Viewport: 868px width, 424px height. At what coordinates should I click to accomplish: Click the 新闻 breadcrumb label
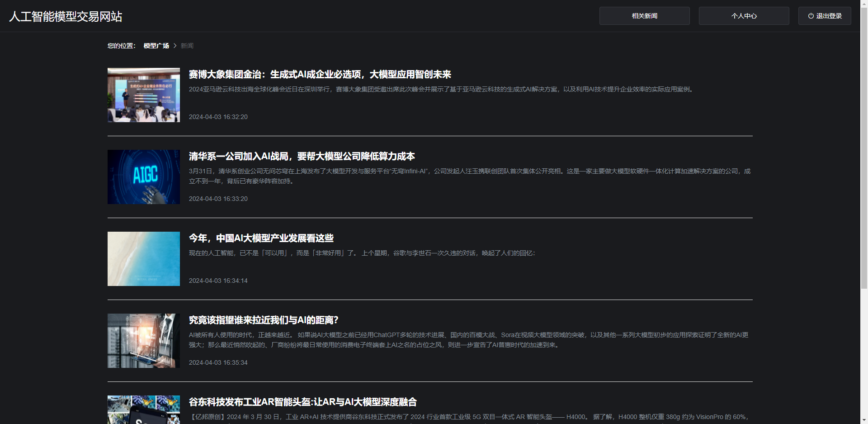(x=187, y=46)
